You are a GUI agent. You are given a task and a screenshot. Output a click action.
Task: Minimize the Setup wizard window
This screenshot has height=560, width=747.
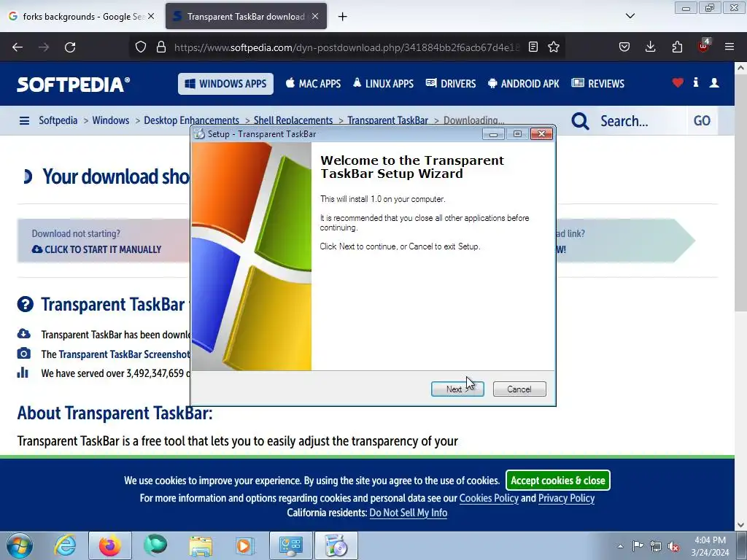[x=493, y=134]
